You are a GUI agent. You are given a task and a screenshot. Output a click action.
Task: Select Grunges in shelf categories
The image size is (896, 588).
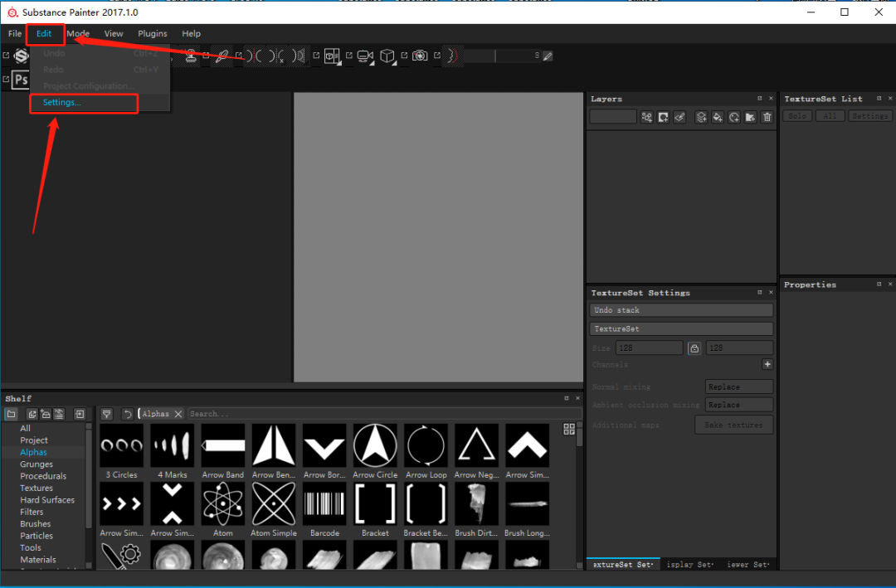pos(37,464)
